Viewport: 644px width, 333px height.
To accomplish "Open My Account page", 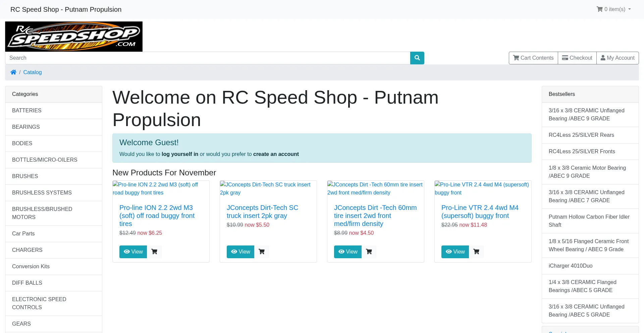I will coord(618,58).
